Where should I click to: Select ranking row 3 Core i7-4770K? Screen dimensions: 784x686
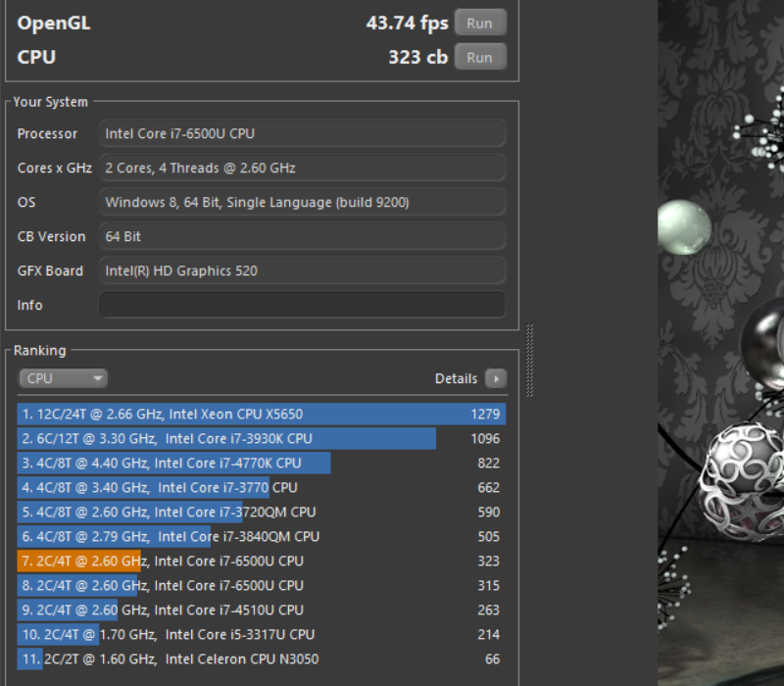pos(262,463)
